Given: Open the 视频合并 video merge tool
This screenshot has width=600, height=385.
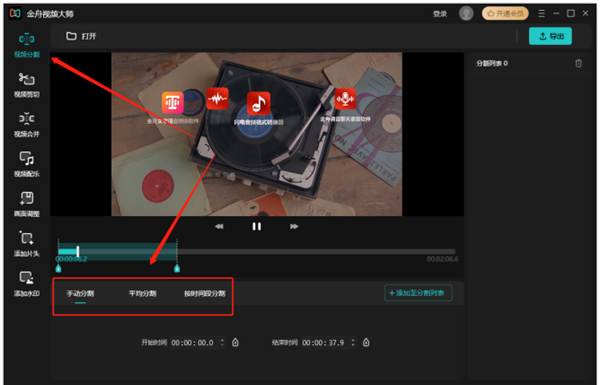Looking at the screenshot, I should tap(26, 125).
